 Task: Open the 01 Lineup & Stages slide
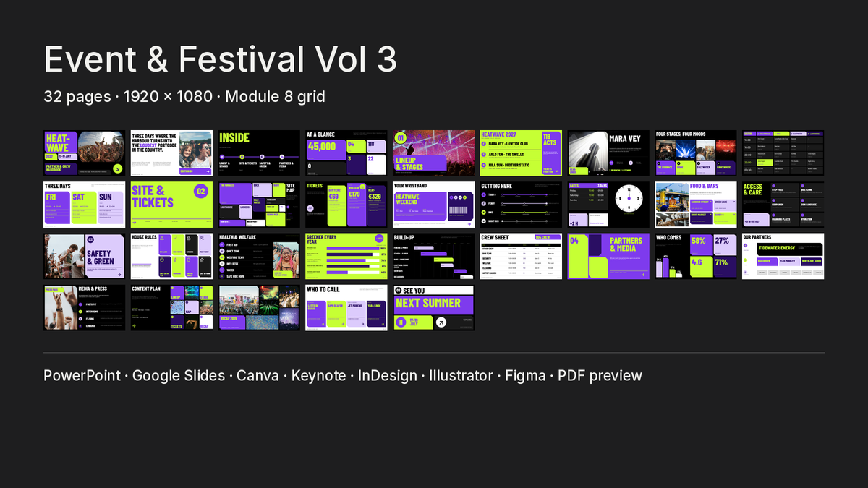pyautogui.click(x=433, y=153)
